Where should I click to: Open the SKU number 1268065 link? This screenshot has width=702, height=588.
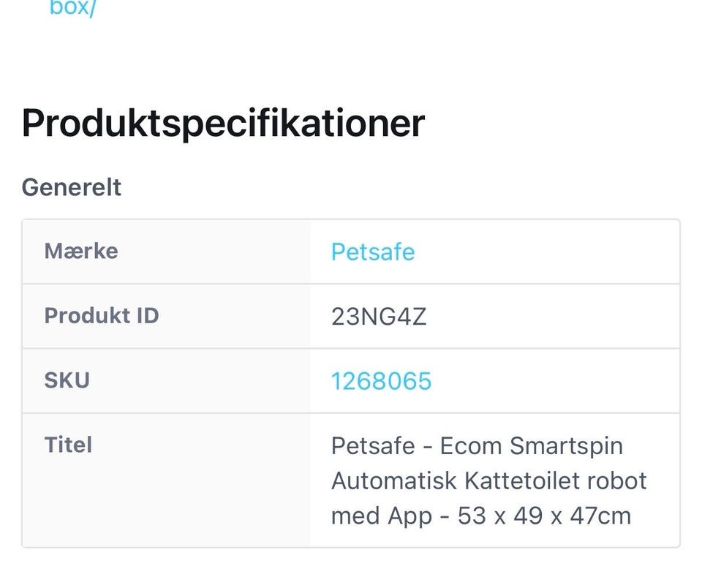(x=381, y=381)
